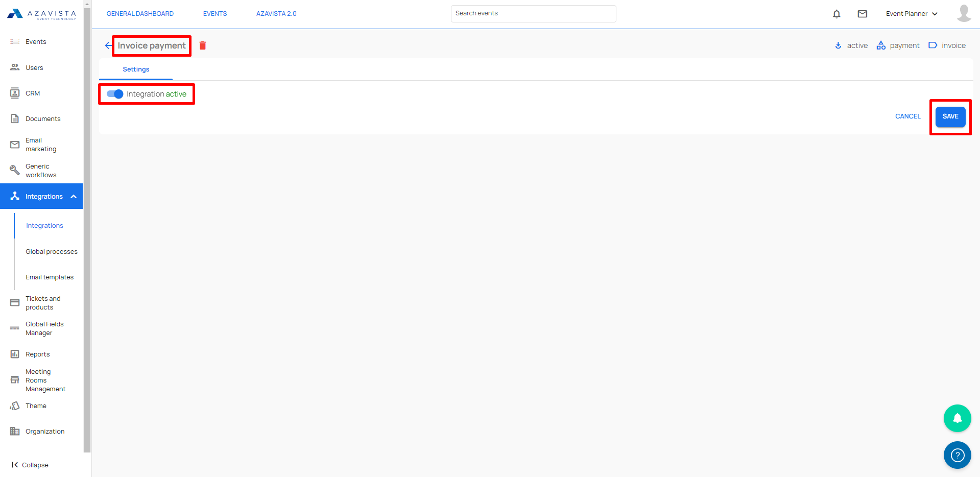This screenshot has width=980, height=477.
Task: Click the Save button
Action: pos(950,117)
